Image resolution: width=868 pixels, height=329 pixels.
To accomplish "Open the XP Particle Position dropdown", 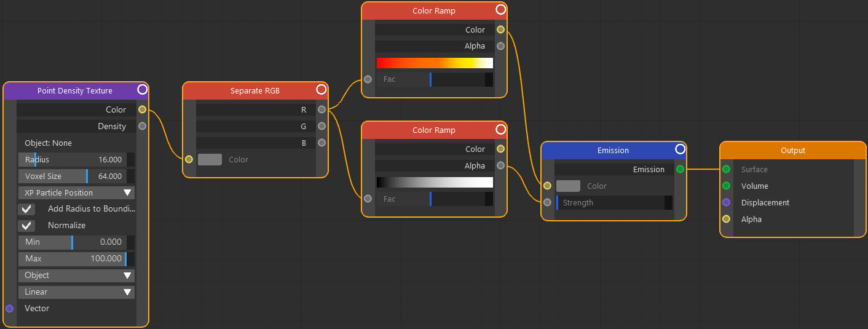I will 76,192.
